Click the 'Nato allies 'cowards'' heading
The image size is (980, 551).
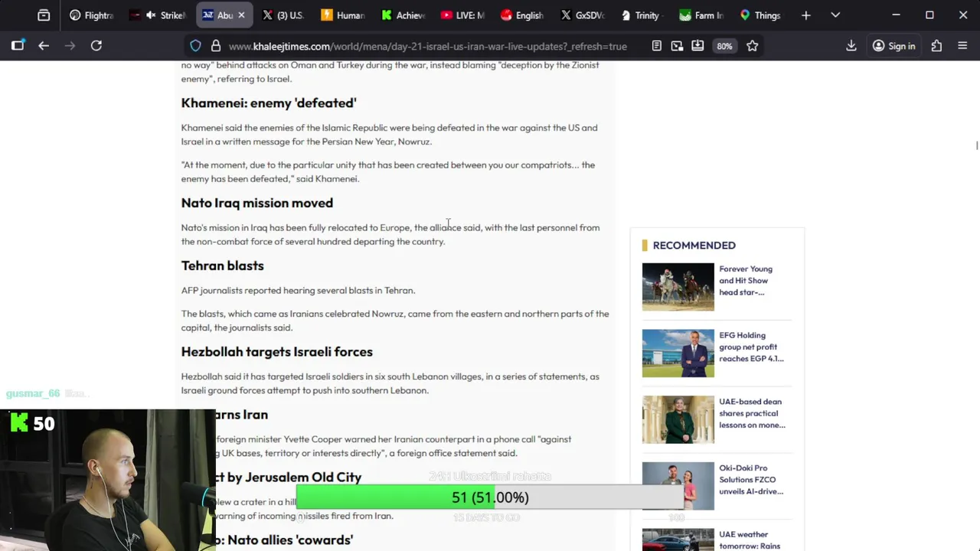290,540
